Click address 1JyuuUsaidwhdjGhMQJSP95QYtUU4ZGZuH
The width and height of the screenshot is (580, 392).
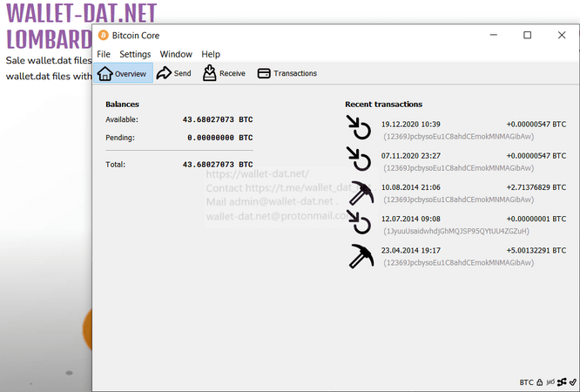pyautogui.click(x=456, y=232)
